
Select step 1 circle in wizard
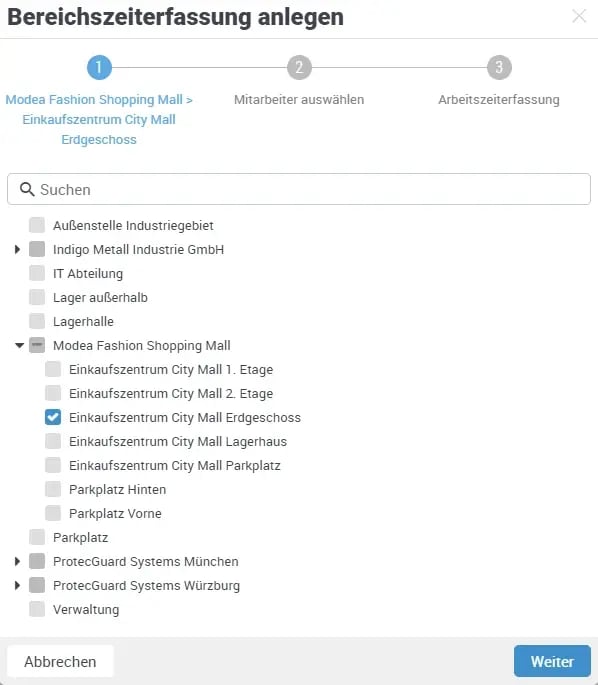99,67
